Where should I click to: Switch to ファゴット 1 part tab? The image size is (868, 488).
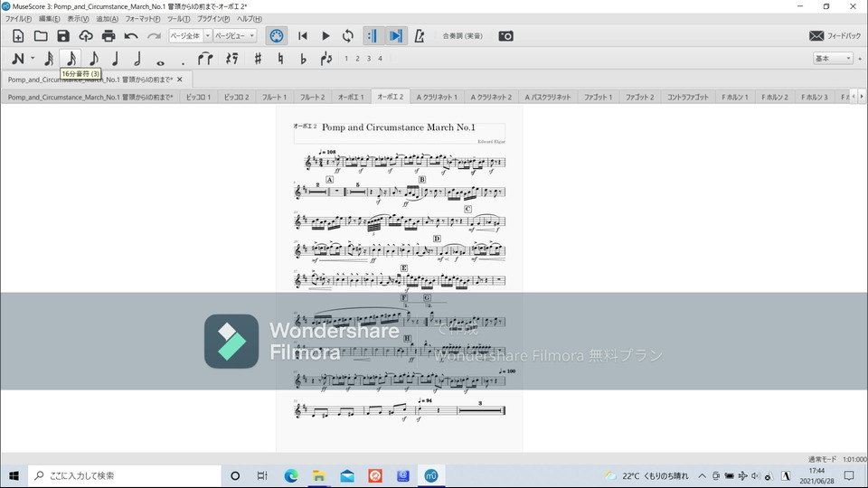tap(598, 97)
